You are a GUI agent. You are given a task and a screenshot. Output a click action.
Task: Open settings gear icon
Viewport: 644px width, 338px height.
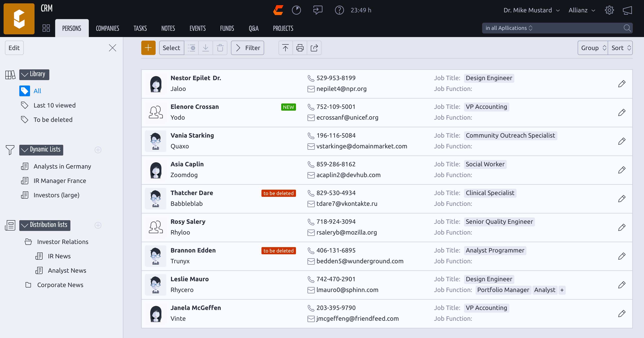pyautogui.click(x=609, y=10)
